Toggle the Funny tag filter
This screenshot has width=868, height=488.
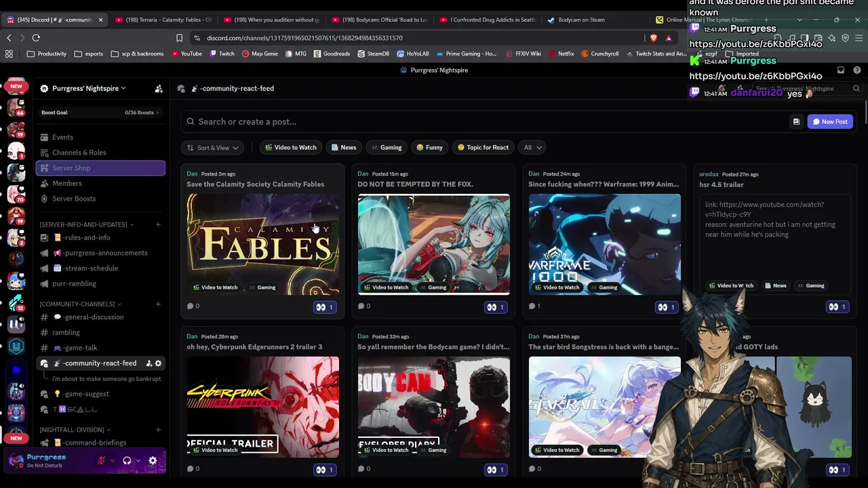(429, 148)
